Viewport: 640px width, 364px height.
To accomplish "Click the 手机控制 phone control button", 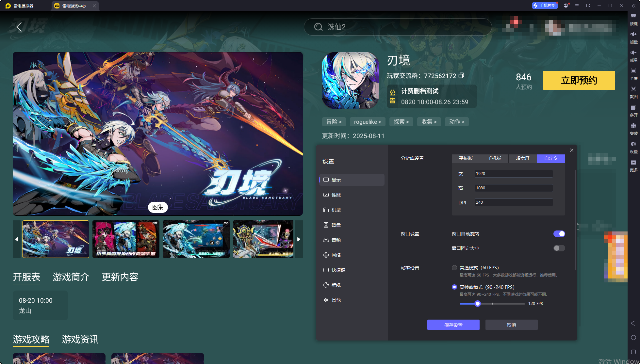I will (545, 6).
